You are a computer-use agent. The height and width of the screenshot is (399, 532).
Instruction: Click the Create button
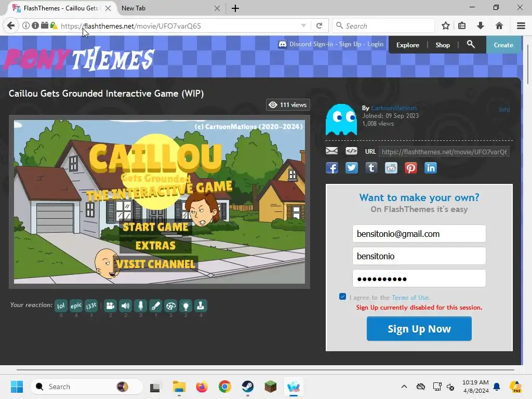tap(503, 45)
